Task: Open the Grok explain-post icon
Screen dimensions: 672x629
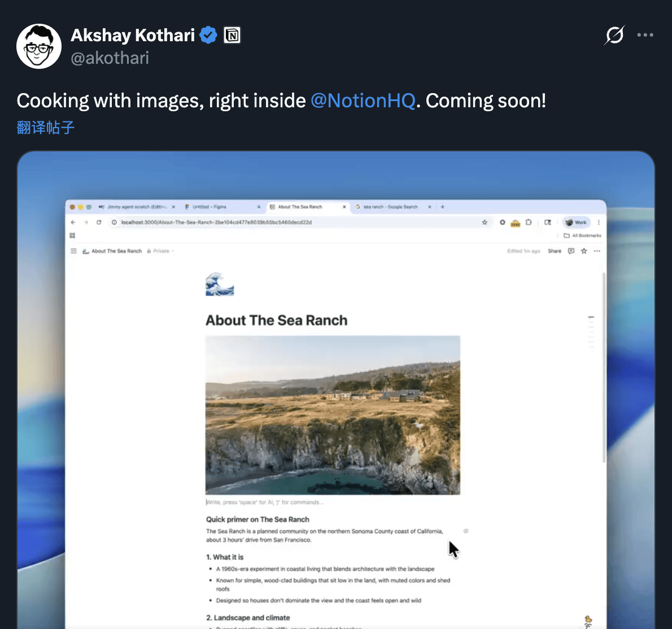Action: (614, 35)
